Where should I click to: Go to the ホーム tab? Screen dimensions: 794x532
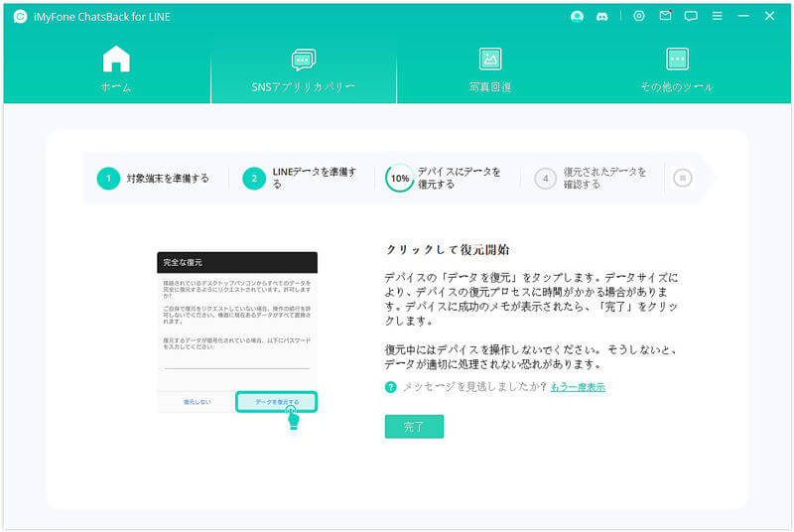(116, 69)
